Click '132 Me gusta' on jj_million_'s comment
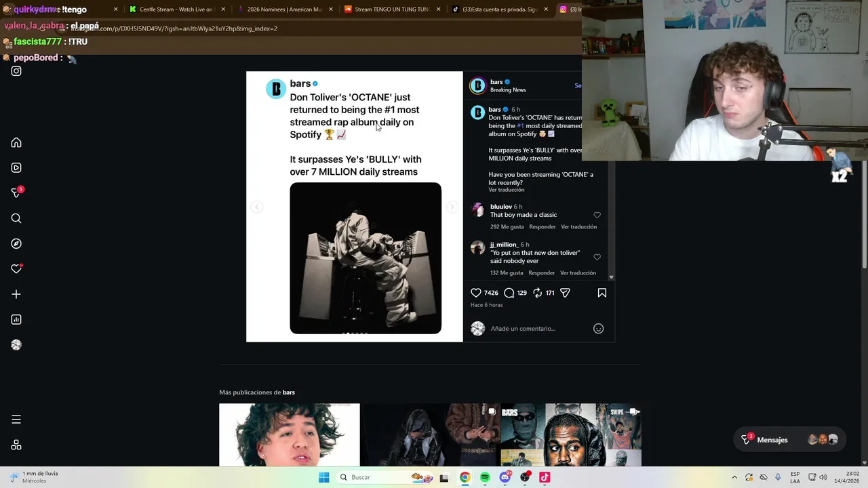868x488 pixels. click(507, 273)
